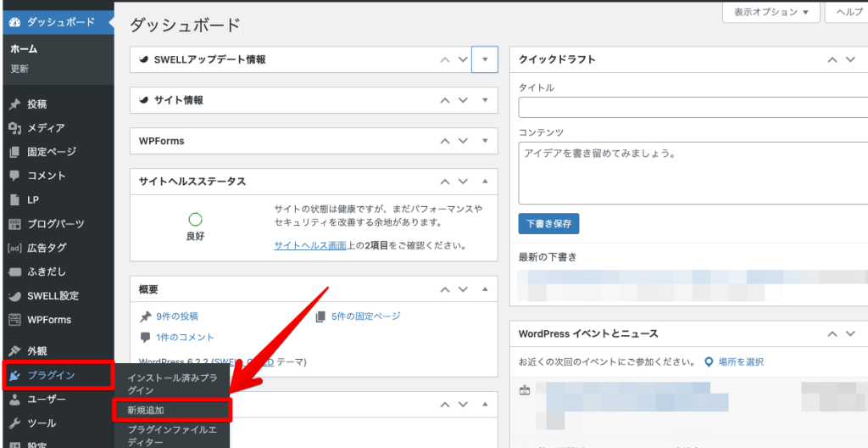Screen dimensions: 868x448
Task: Open the 1件のコメント link
Action: 185,337
